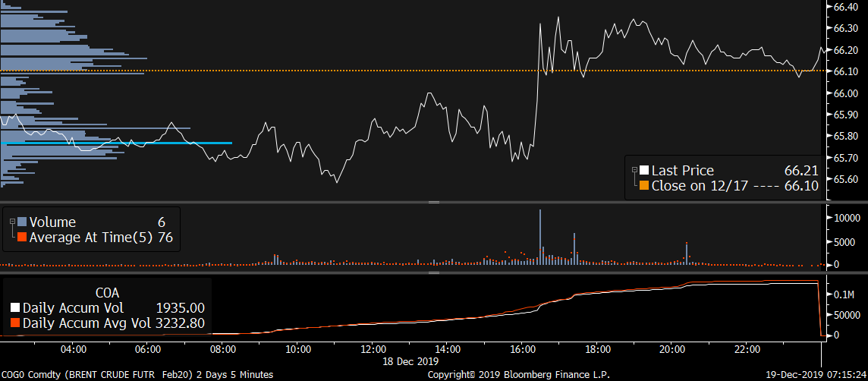
Task: Click the 14:00 time axis label
Action: [x=448, y=349]
